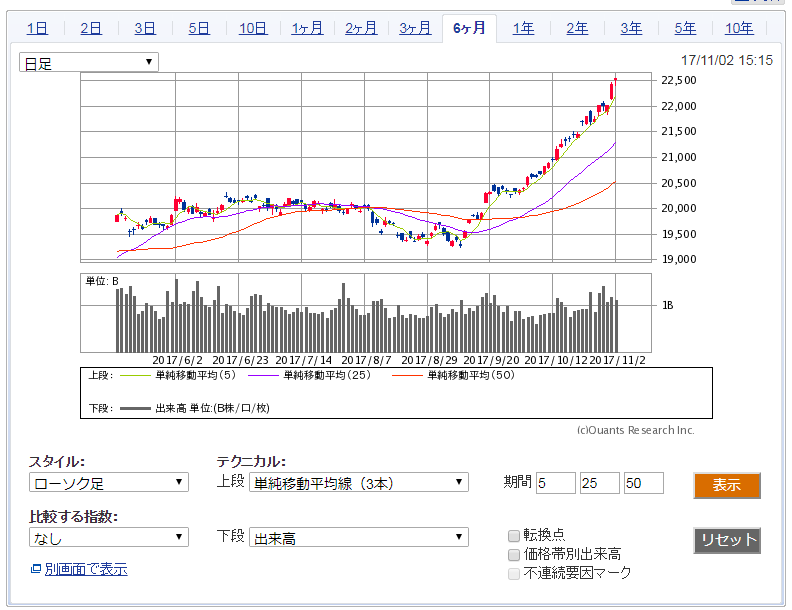Click the 期間 field showing 50

(x=643, y=484)
